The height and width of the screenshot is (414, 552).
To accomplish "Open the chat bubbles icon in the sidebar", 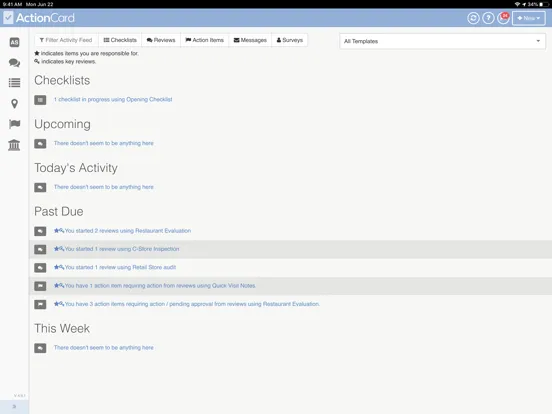I will tap(14, 63).
